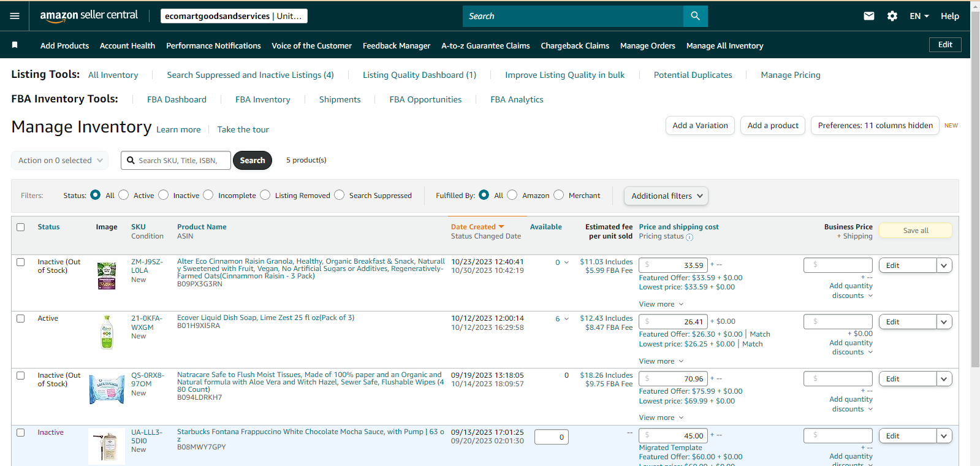Check the Ecover Dish Soap row checkbox
This screenshot has height=466, width=980.
click(21, 318)
